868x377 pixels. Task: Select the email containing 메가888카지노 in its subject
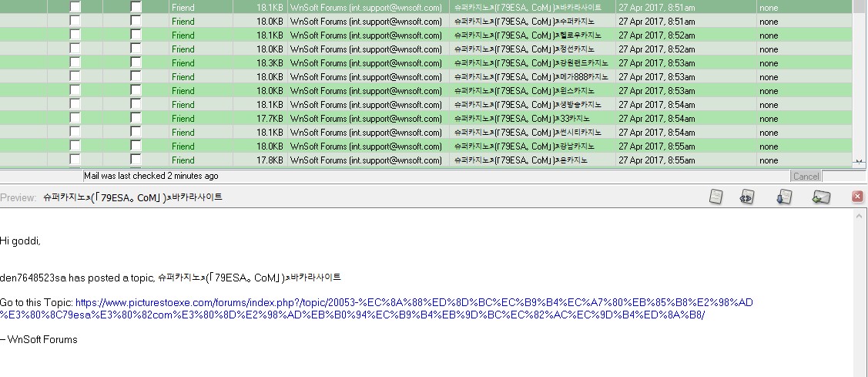click(x=531, y=77)
